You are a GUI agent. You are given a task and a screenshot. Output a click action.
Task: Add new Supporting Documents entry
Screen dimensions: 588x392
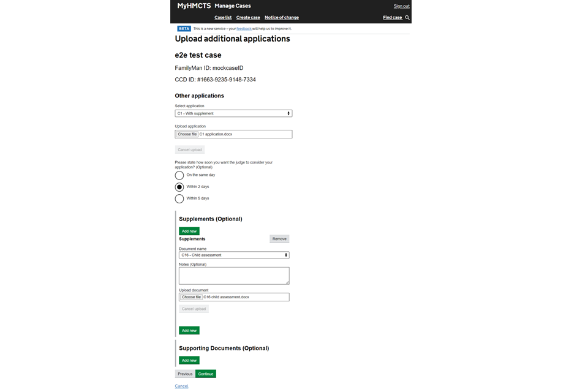pos(189,360)
